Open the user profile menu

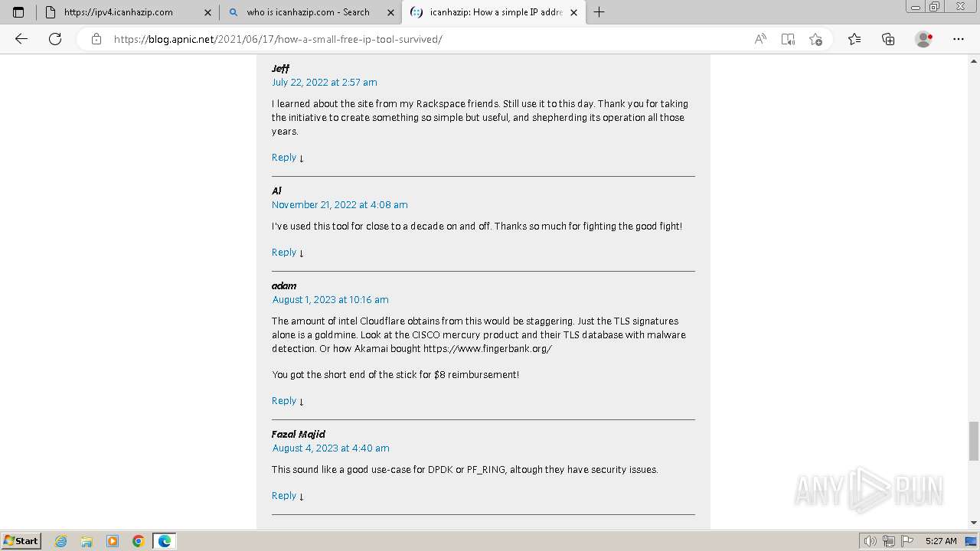(x=924, y=39)
